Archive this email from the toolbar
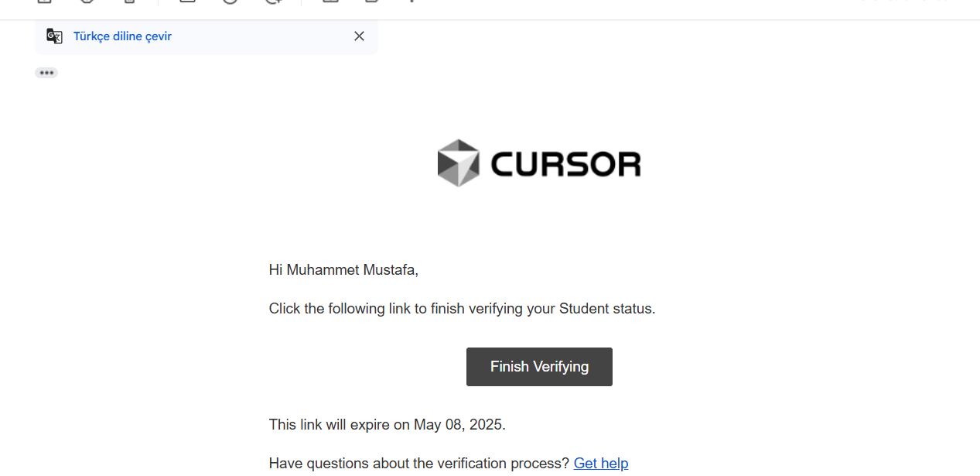The height and width of the screenshot is (476, 980). pyautogui.click(x=43, y=2)
